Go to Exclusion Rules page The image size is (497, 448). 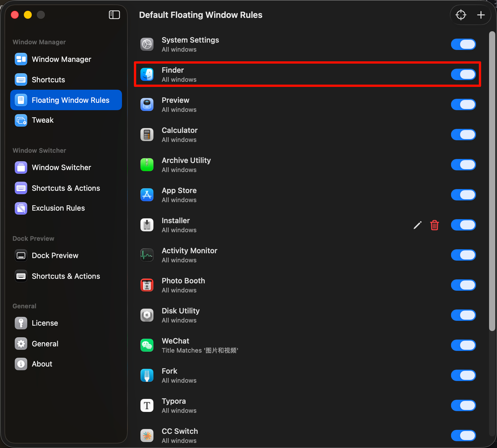[66, 208]
